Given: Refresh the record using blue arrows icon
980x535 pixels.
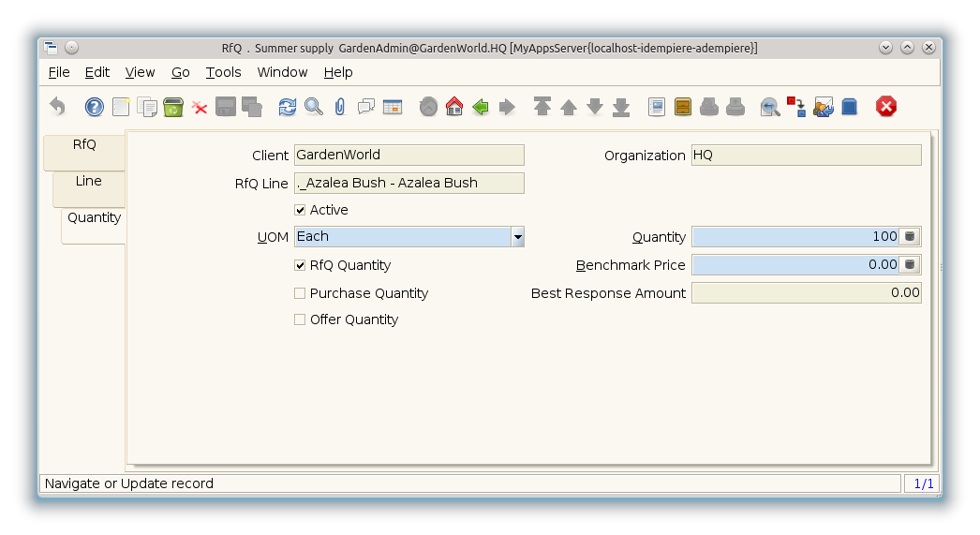Looking at the screenshot, I should 288,107.
